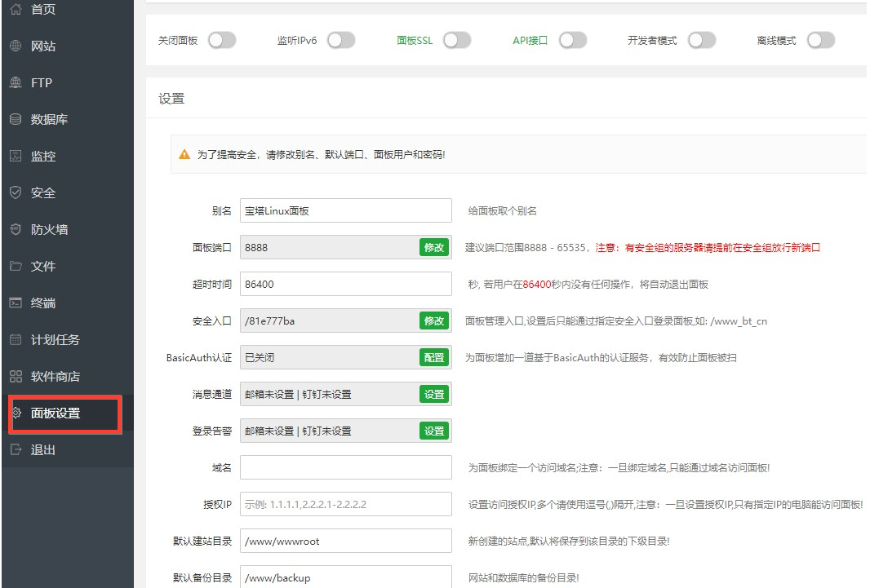Image resolution: width=870 pixels, height=588 pixels.
Task: Click the FTP icon in sidebar
Action: tap(16, 83)
